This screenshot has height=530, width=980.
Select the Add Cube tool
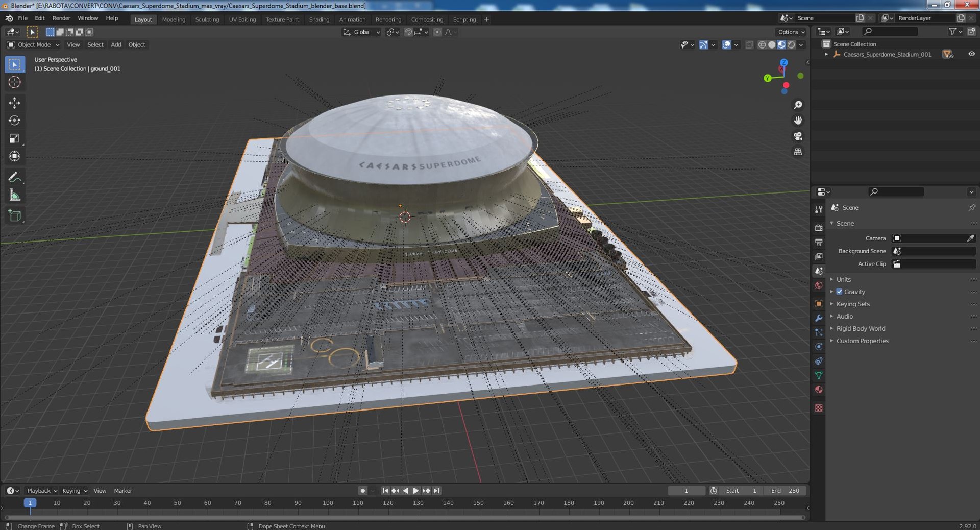coord(15,215)
